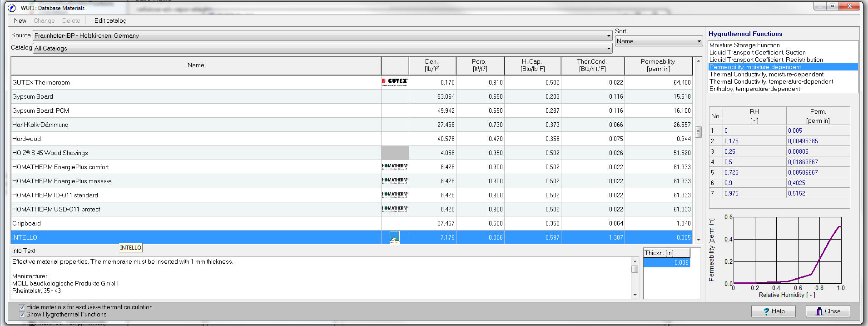The image size is (868, 326).
Task: Select the Gypsum Board material row
Action: 33,96
